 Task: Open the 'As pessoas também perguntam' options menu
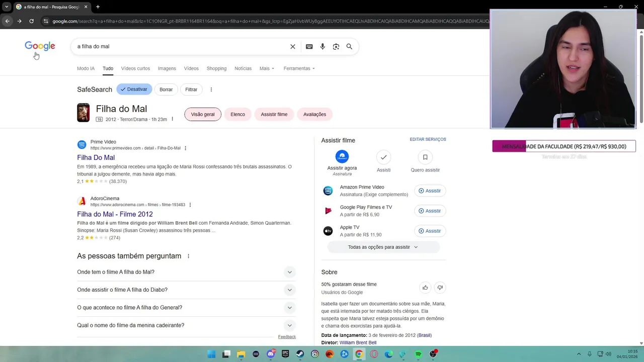point(189,256)
